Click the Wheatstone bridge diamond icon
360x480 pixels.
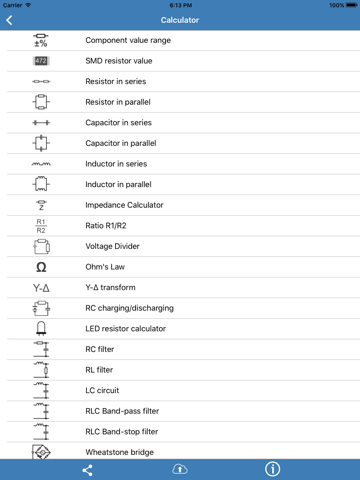point(41,452)
